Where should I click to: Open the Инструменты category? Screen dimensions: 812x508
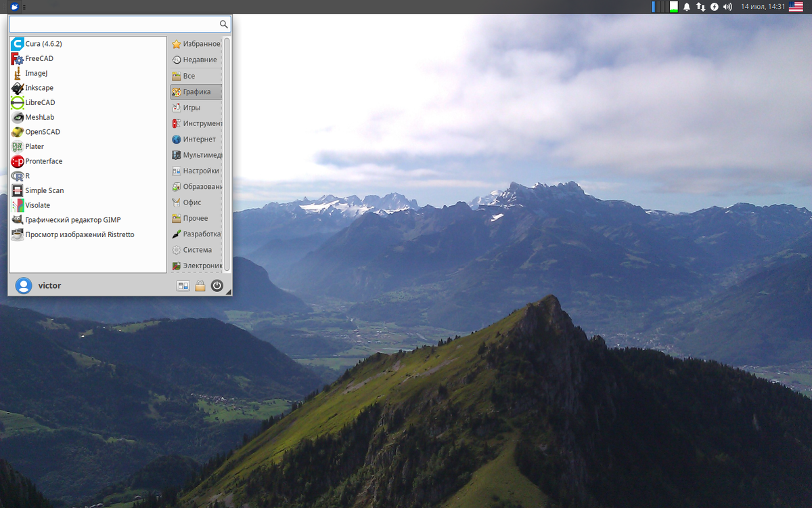coord(196,123)
